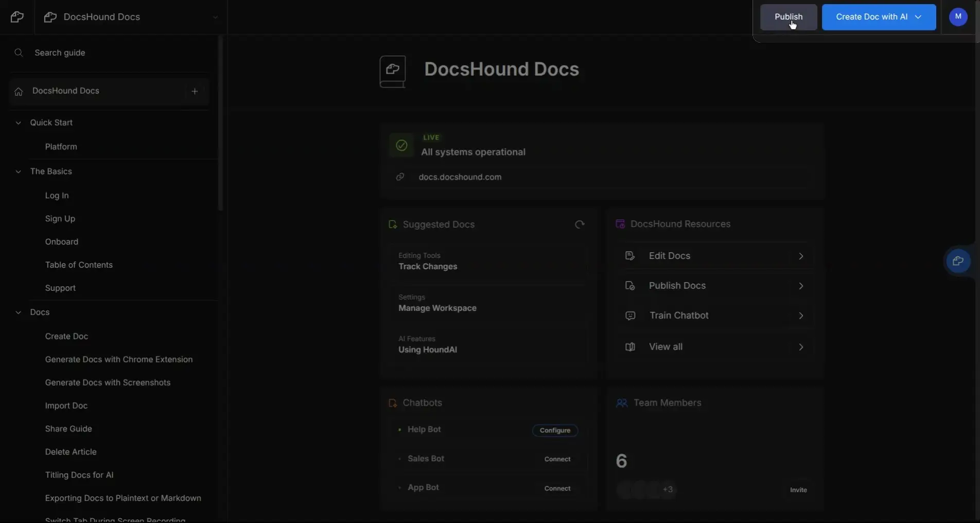
Task: Click the Train Chatbot icon
Action: click(630, 316)
